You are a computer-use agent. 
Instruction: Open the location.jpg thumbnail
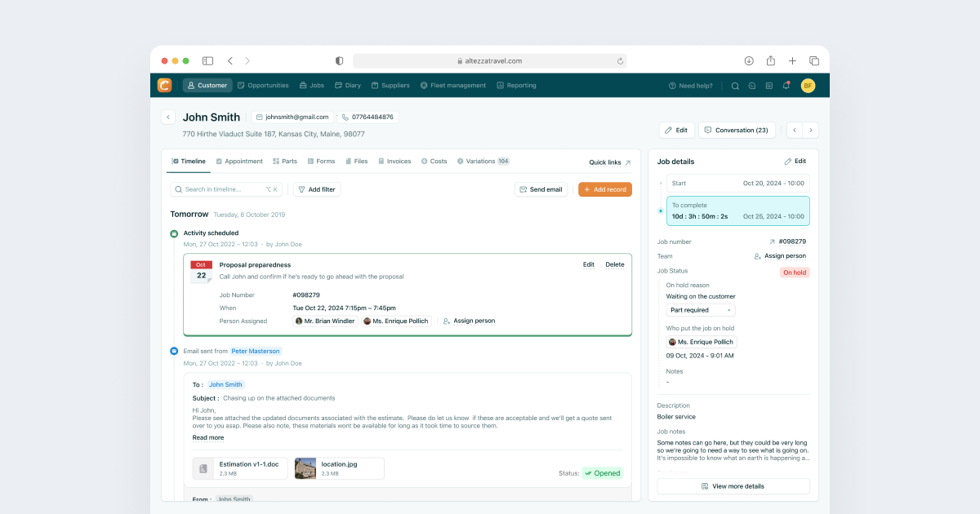(305, 468)
